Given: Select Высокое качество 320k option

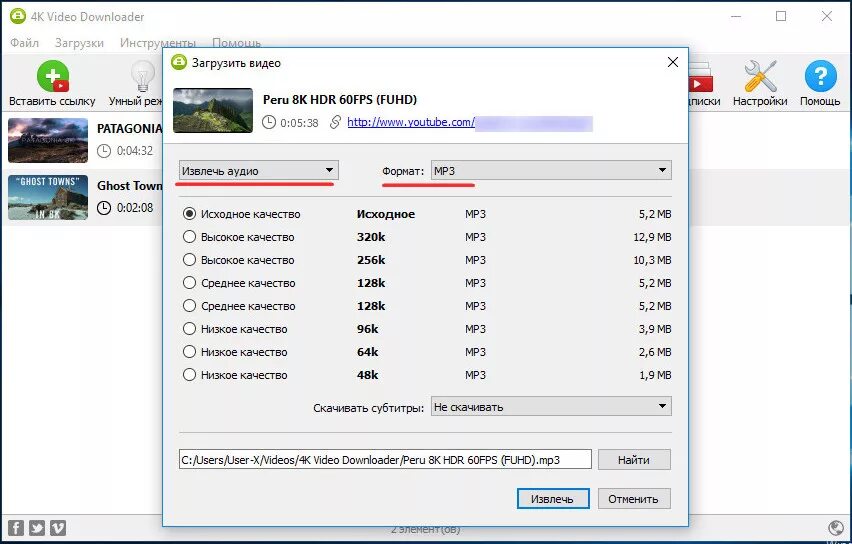Looking at the screenshot, I should (189, 237).
